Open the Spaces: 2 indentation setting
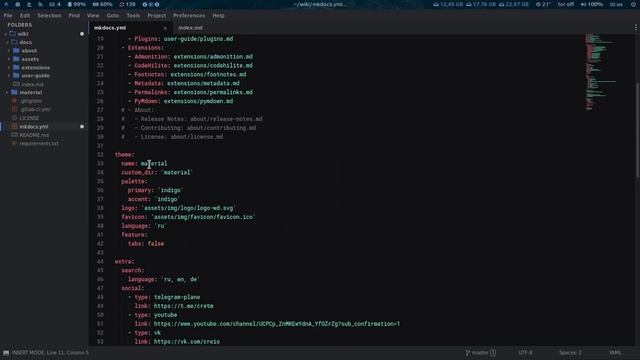Image resolution: width=640 pixels, height=360 pixels. (x=570, y=353)
